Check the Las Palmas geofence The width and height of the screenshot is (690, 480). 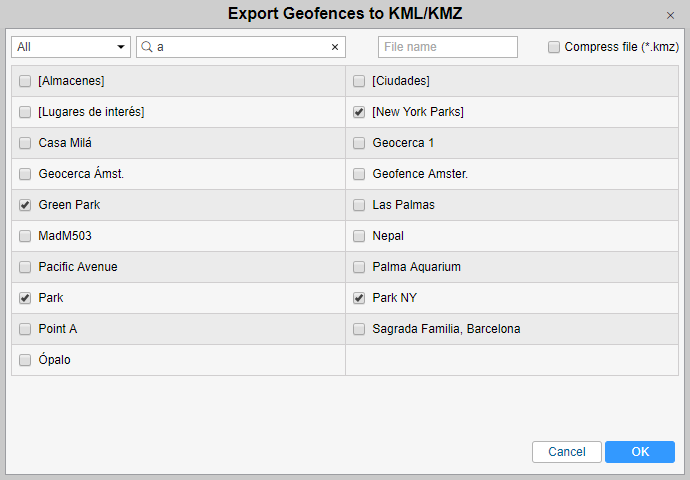point(359,205)
